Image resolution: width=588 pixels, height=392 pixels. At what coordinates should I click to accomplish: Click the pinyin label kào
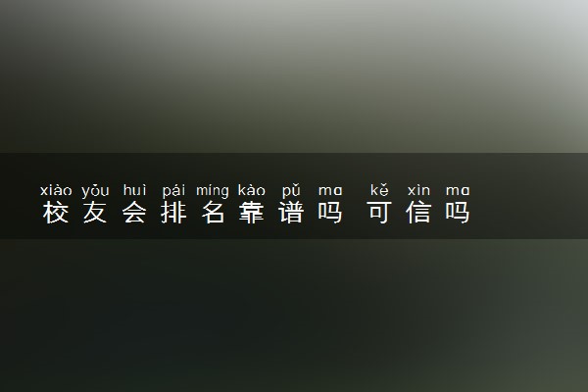[252, 190]
